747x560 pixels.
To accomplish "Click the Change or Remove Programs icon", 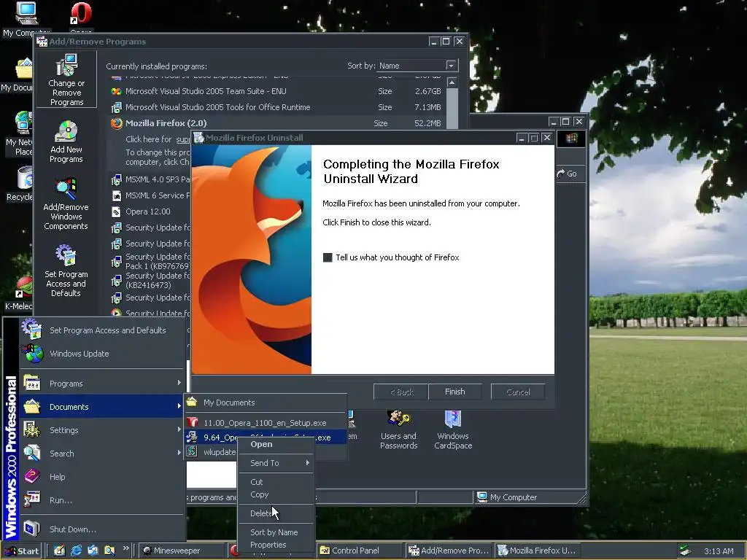I will click(x=66, y=65).
